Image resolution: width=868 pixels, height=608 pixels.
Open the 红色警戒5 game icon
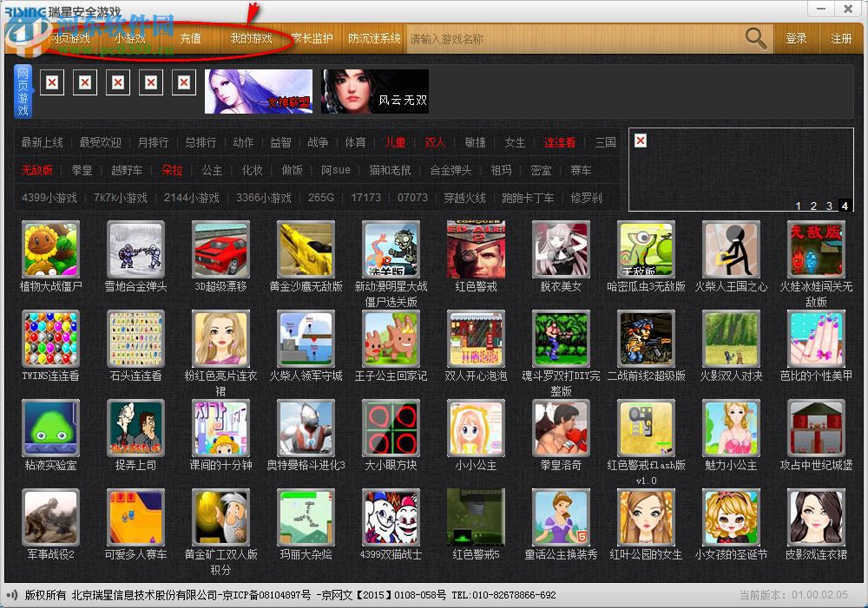click(476, 517)
